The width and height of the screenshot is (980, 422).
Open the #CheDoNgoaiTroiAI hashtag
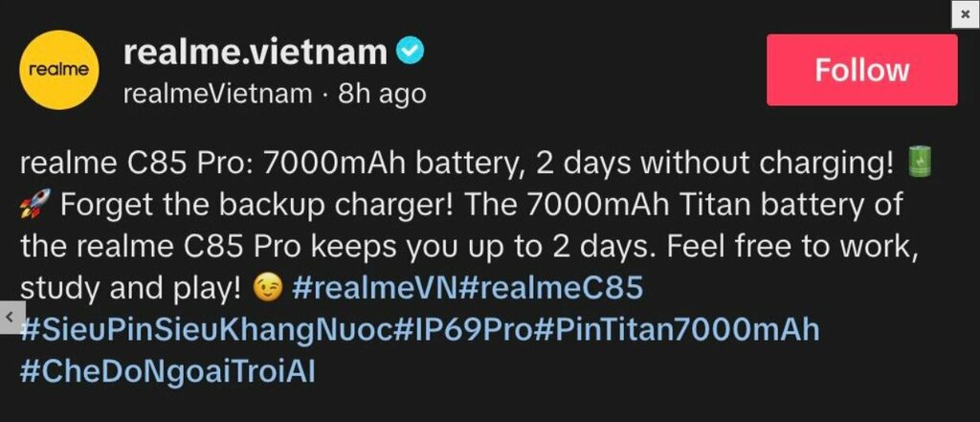tap(167, 370)
